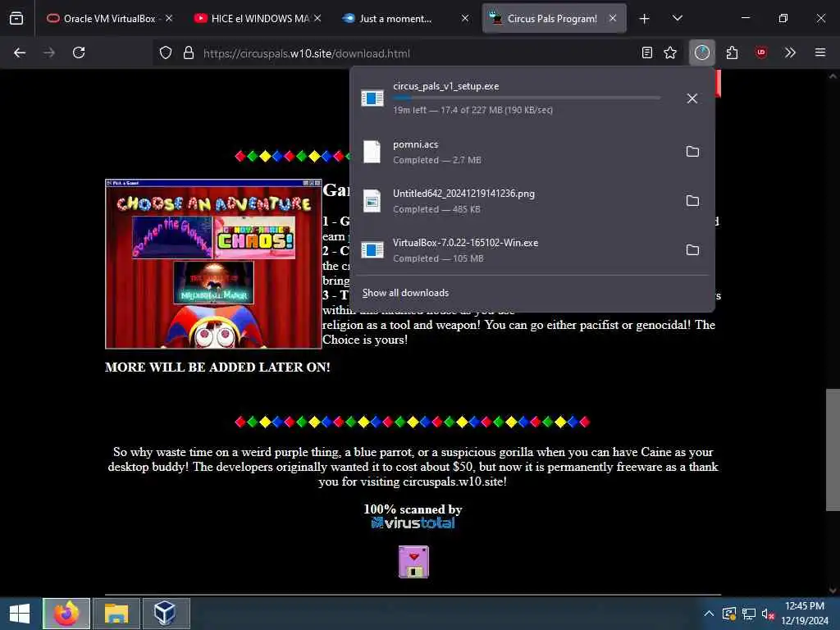The width and height of the screenshot is (840, 630).
Task: Show pomni.acs in folder
Action: (692, 152)
